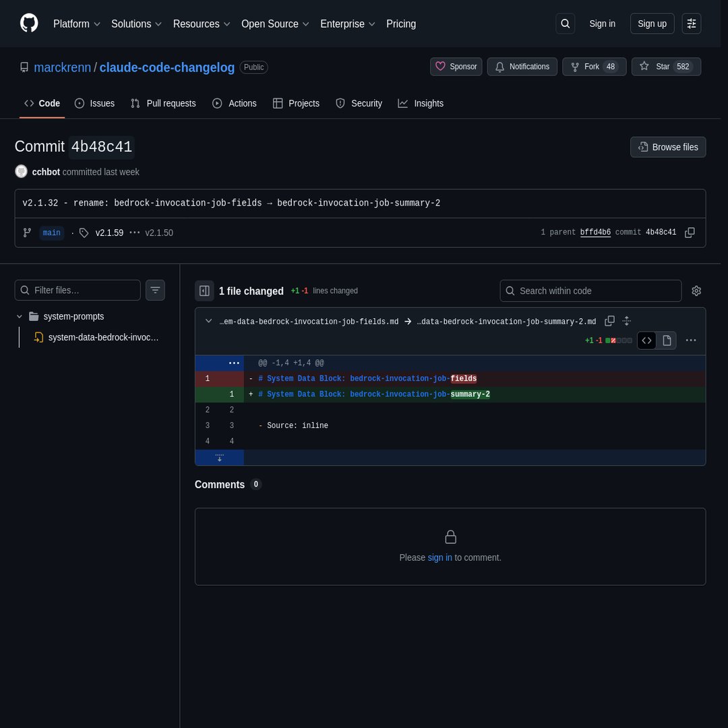Open Notifications for this repository

[522, 67]
